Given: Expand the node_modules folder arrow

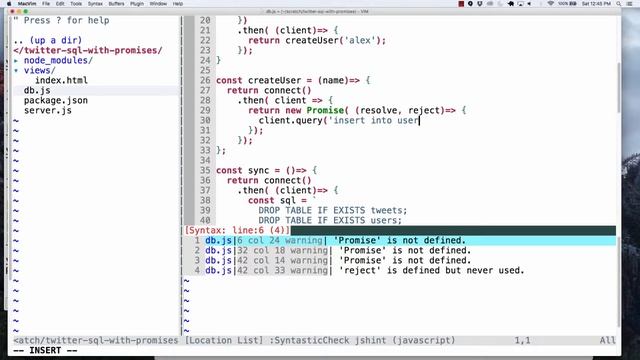Looking at the screenshot, I should (x=16, y=60).
